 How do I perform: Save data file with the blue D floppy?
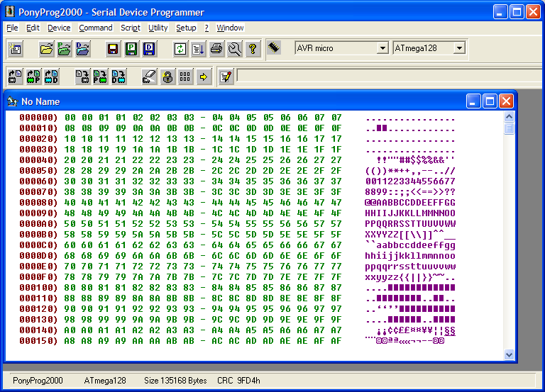click(x=149, y=49)
